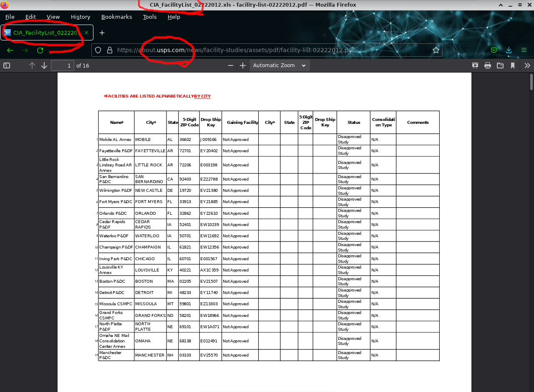
Task: Click the favicon on the CIA_FacilityList tab
Action: tap(8, 33)
